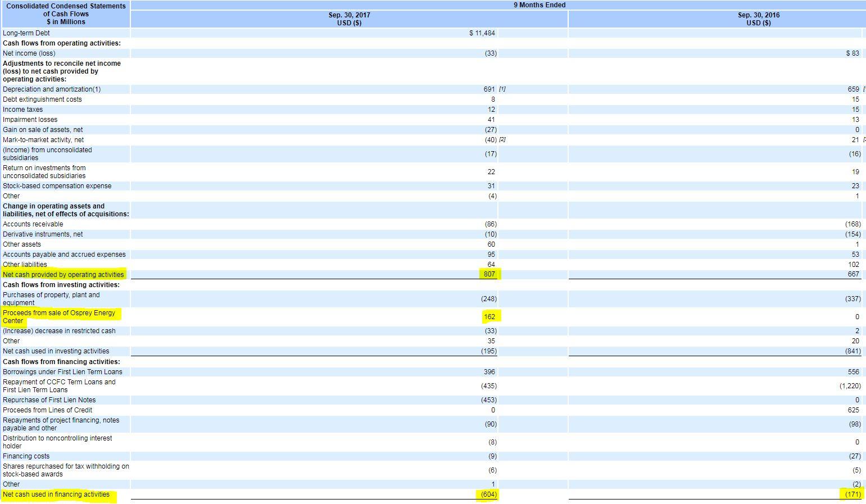Click the 41 impairment losses value for 2017
The image size is (866, 504).
pos(492,120)
